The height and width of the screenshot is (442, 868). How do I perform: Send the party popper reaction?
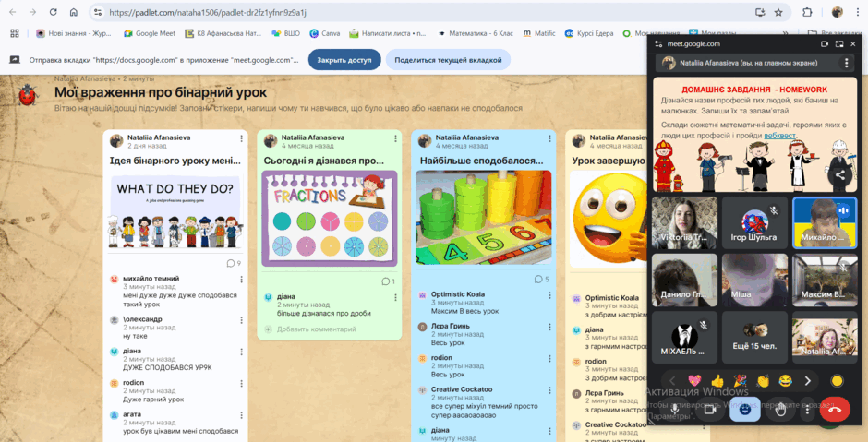pyautogui.click(x=741, y=380)
